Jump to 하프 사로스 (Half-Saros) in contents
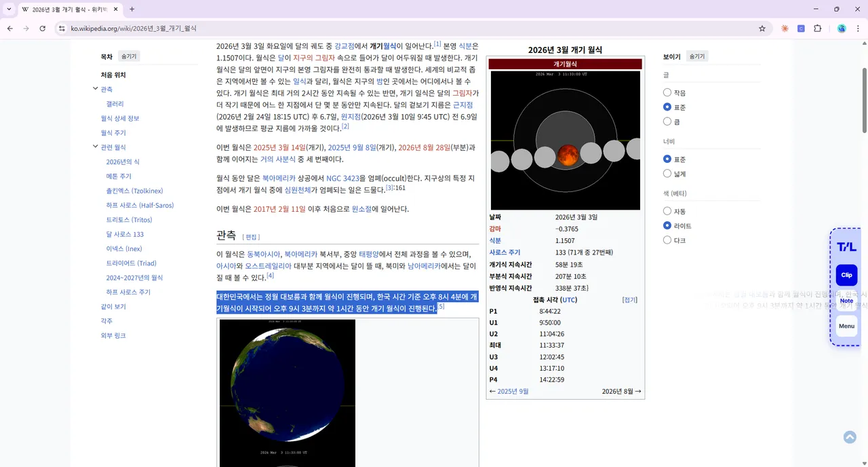Image resolution: width=868 pixels, height=467 pixels. (140, 205)
